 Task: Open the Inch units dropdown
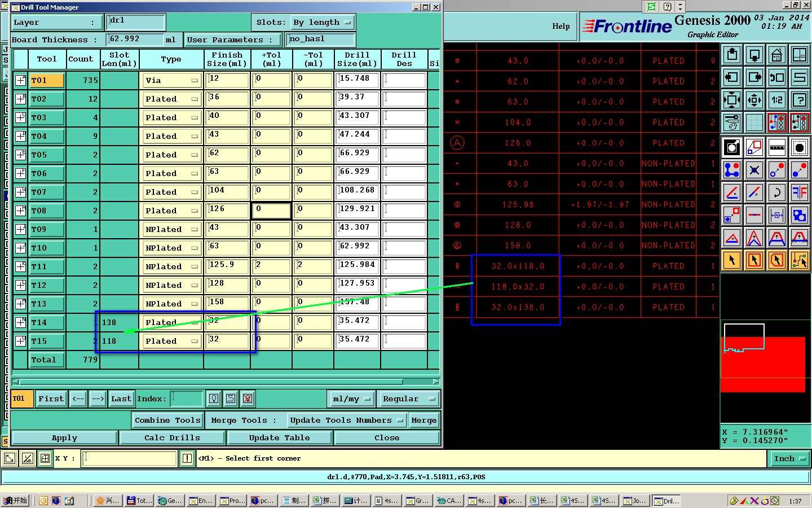pos(789,458)
